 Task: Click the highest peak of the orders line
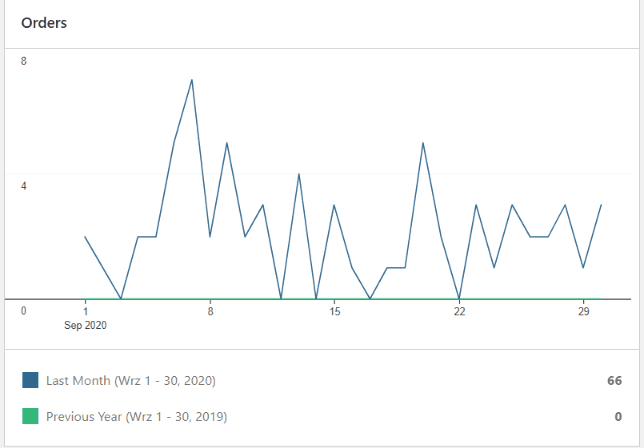click(x=191, y=79)
